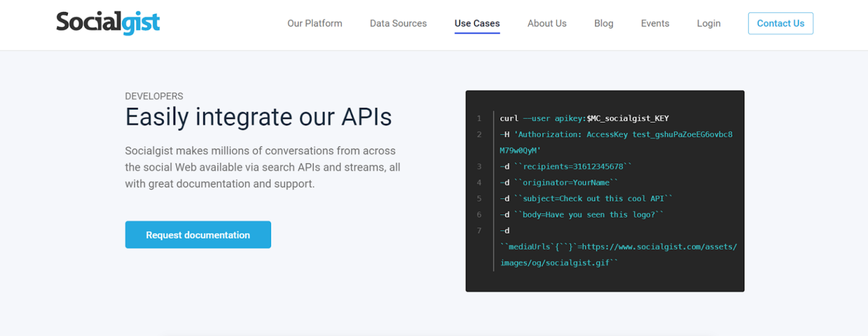Open the Events page
This screenshot has width=868, height=336.
tap(654, 23)
